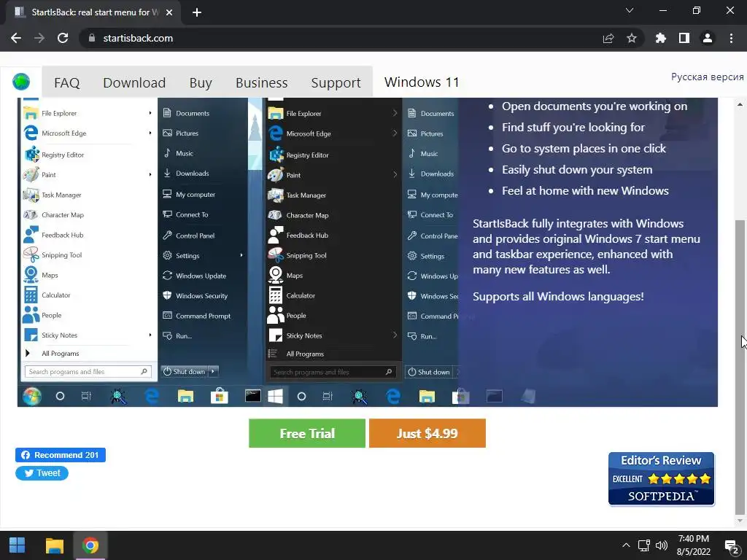Open the Chrome profile menu
The height and width of the screenshot is (560, 747).
tap(708, 38)
